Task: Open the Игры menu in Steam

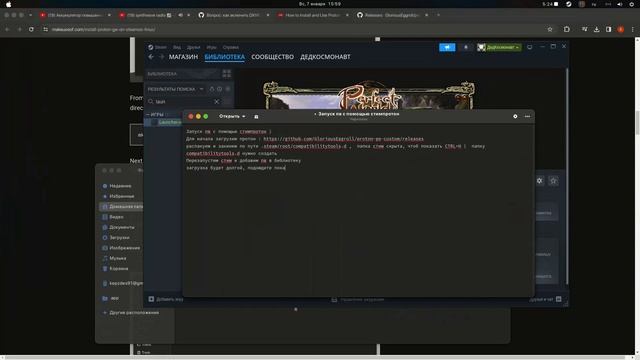Action: point(211,47)
